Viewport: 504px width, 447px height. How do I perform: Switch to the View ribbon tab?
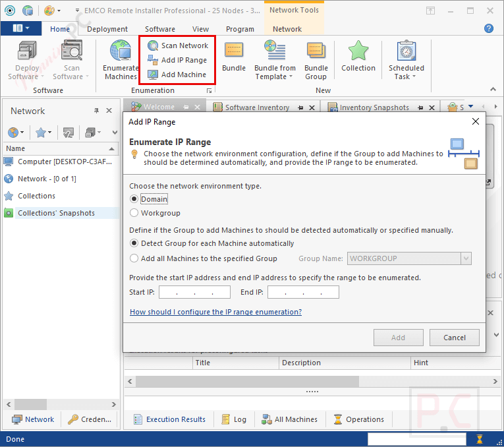pos(200,29)
